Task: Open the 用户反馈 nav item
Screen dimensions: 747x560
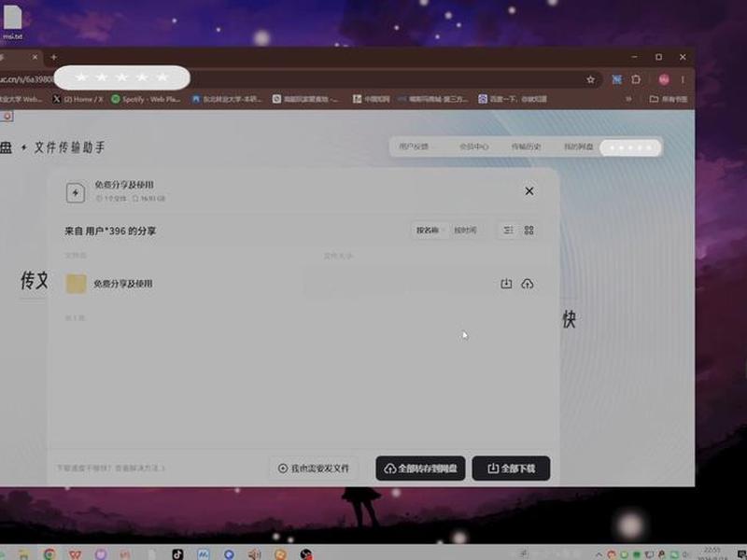Action: click(414, 147)
